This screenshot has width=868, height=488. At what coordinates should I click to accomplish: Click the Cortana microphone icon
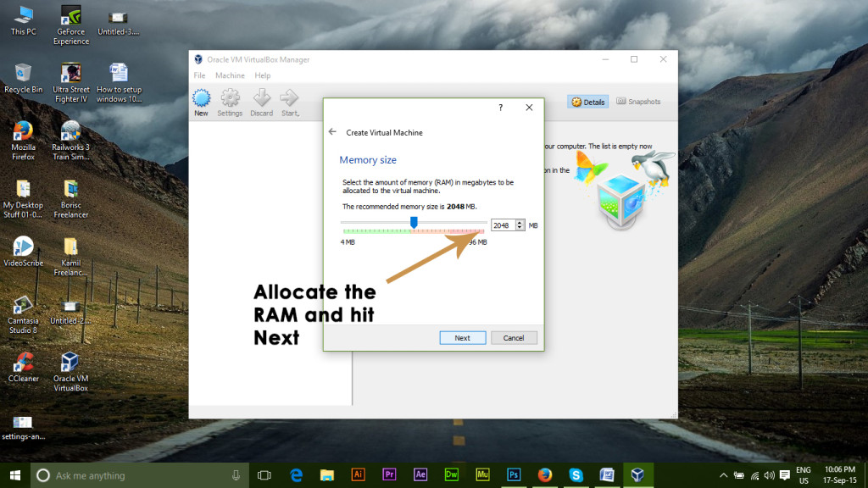236,475
